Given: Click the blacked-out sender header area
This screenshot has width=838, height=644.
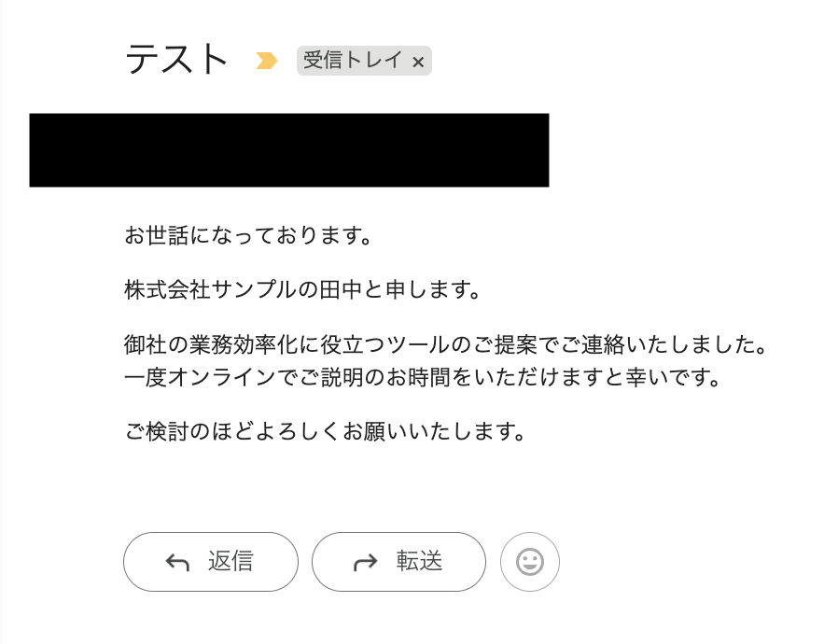Looking at the screenshot, I should tap(288, 150).
